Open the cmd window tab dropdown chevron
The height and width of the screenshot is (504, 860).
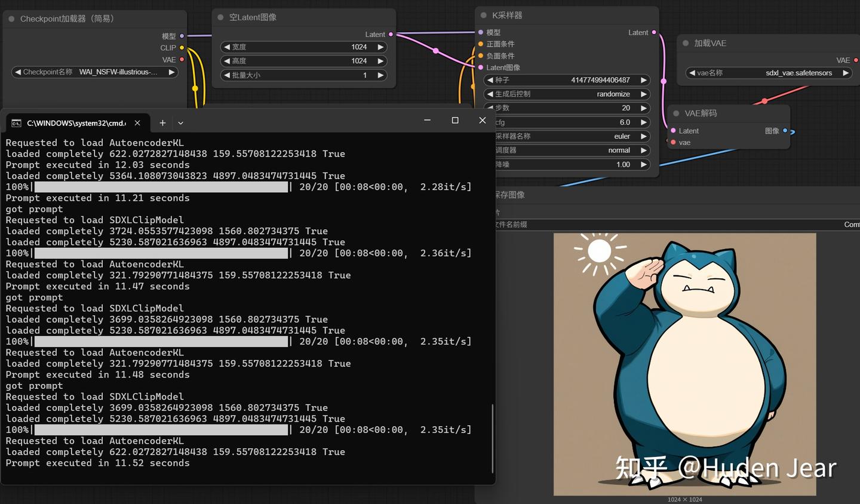[180, 123]
